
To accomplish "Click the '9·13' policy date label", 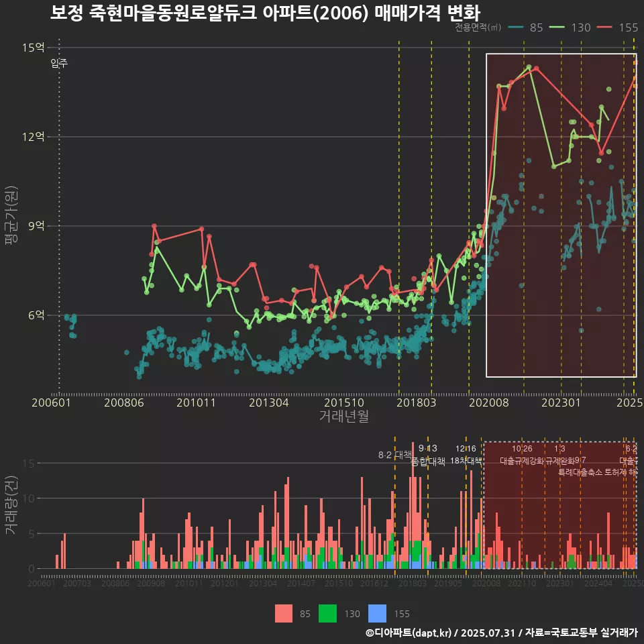I will (x=428, y=449).
